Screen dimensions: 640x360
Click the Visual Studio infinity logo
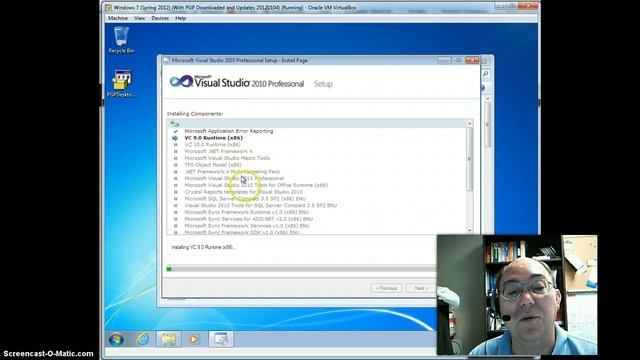coord(181,82)
